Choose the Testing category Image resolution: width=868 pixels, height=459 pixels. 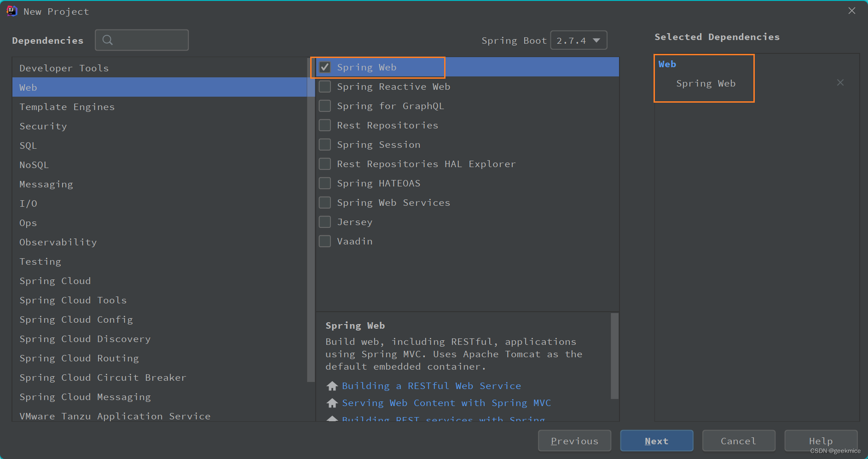pos(160,261)
